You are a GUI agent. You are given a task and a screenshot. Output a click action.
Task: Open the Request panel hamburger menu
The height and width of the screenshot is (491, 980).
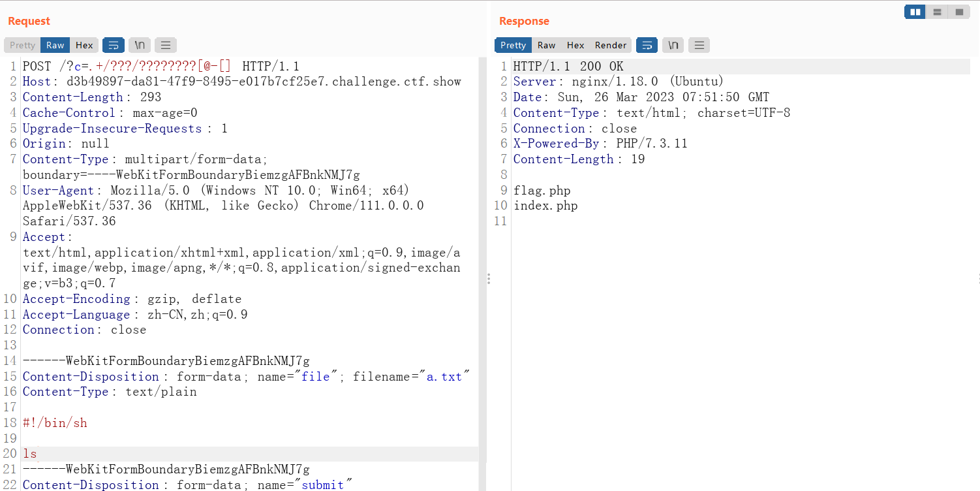[166, 45]
